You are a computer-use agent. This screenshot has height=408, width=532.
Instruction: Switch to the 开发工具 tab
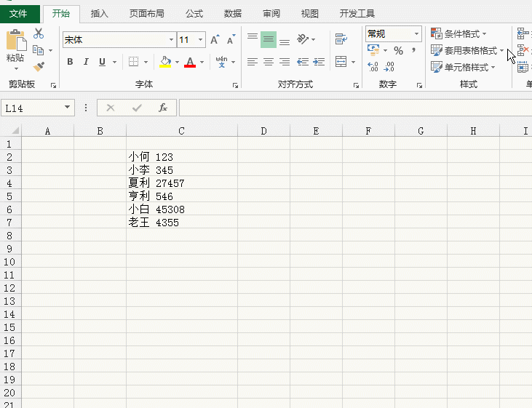tap(357, 14)
